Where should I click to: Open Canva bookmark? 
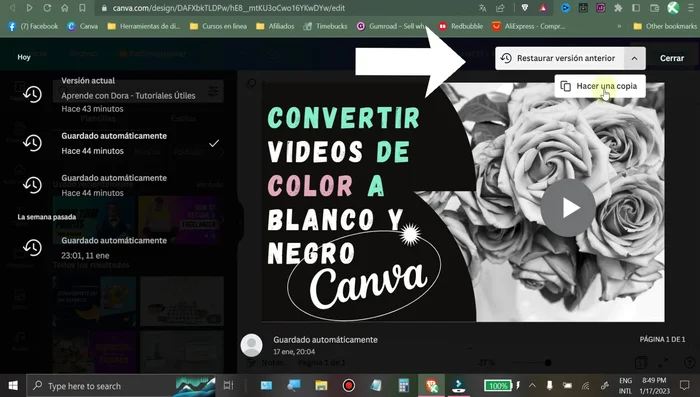pos(83,26)
